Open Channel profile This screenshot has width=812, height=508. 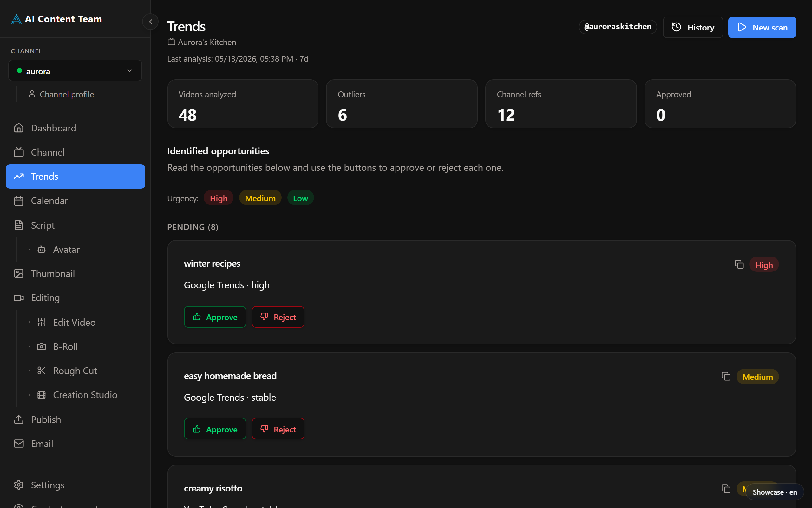[x=62, y=94]
